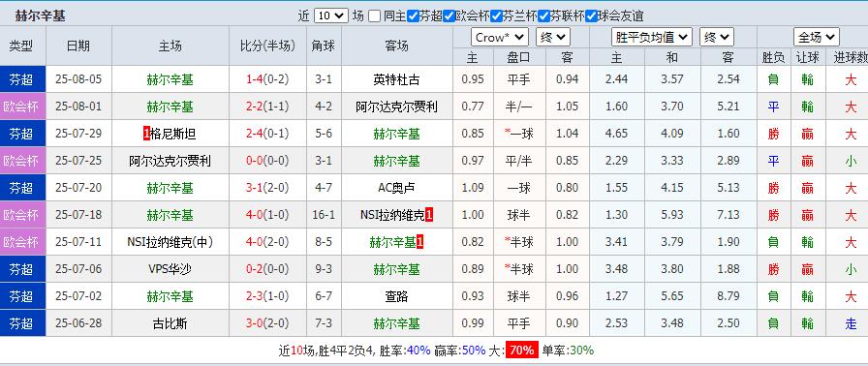The width and height of the screenshot is (868, 366).
Task: Open the 查路 team link
Action: click(396, 296)
